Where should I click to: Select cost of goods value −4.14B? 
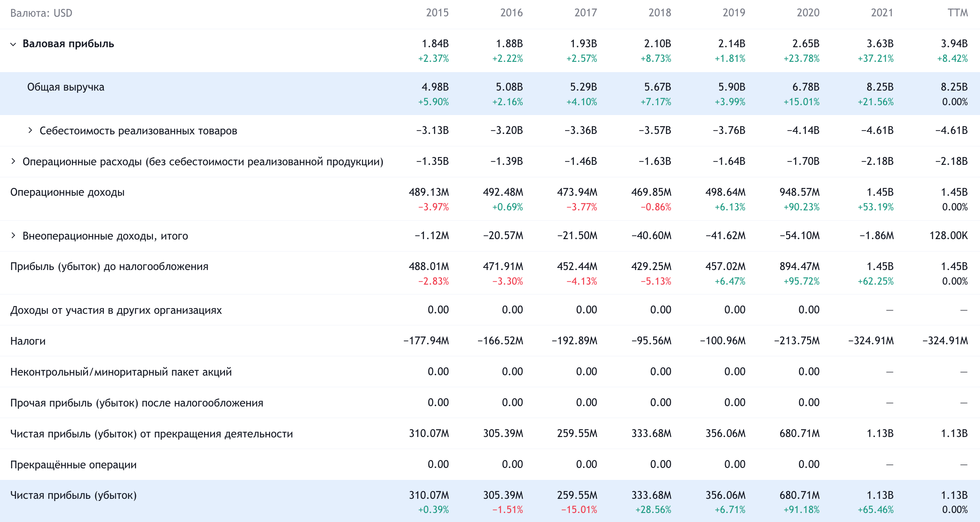point(803,130)
